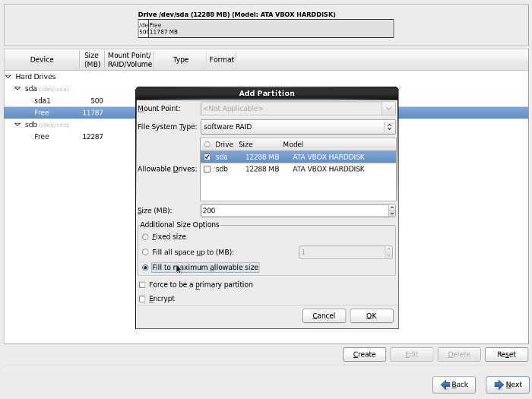Click the Drive column header in dialog
532x399 pixels.
tap(224, 144)
